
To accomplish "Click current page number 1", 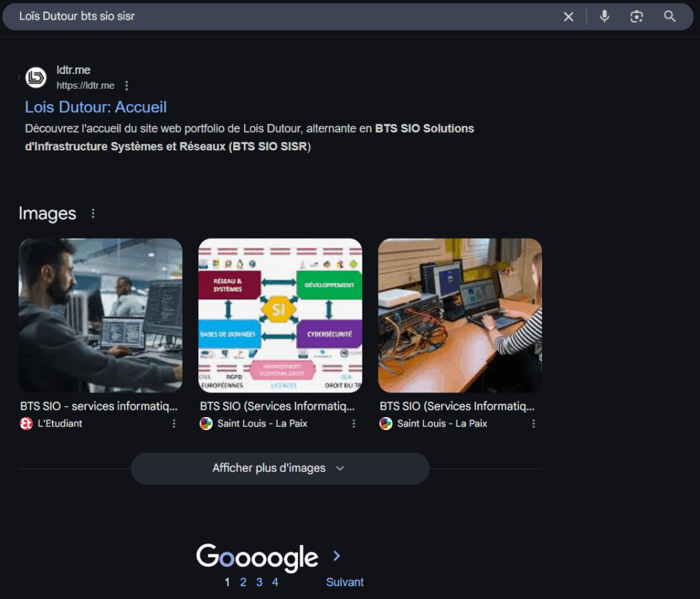I will (227, 582).
